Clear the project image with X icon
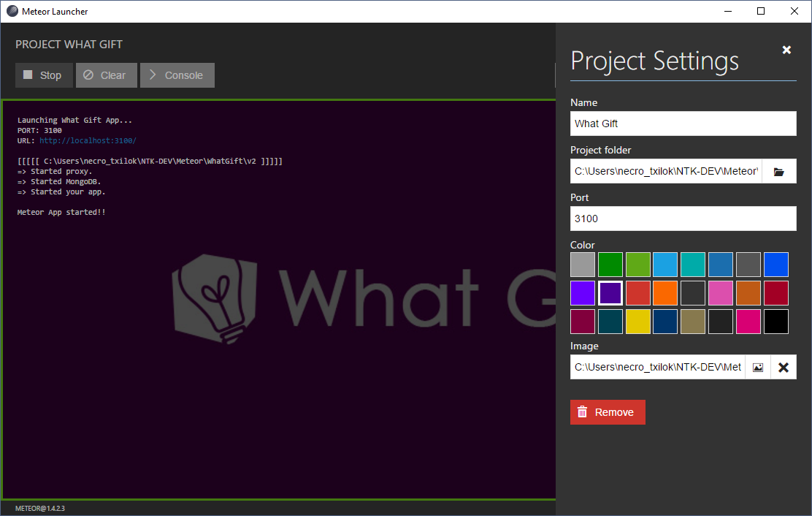The image size is (812, 516). [x=784, y=368]
